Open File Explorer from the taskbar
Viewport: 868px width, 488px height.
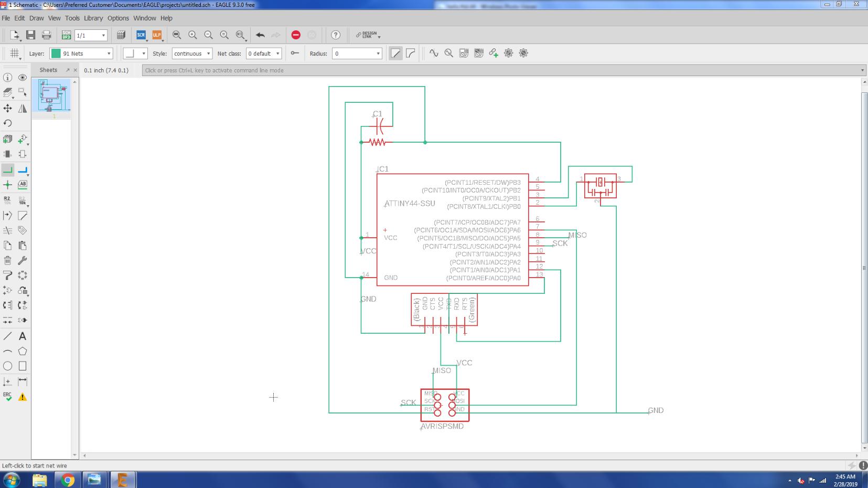(x=40, y=480)
